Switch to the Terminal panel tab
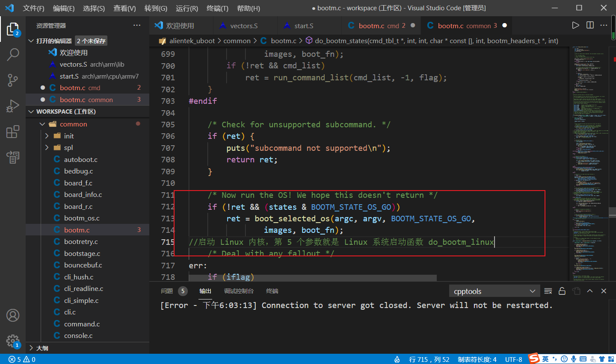The height and width of the screenshot is (364, 616). (272, 291)
